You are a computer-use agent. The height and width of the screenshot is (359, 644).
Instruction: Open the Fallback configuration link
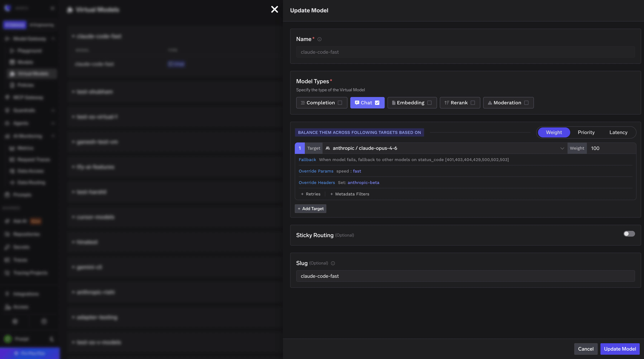pyautogui.click(x=307, y=159)
